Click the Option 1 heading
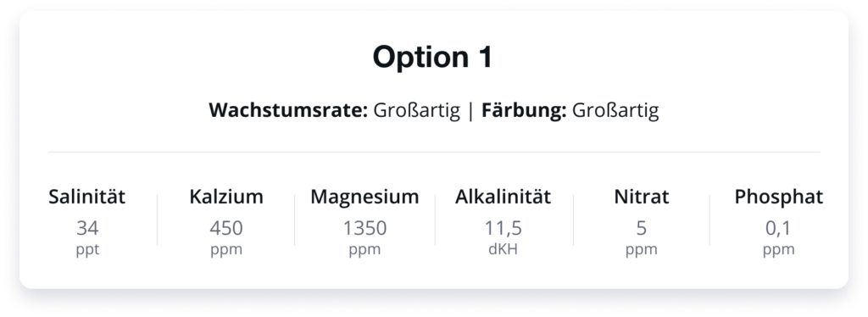The width and height of the screenshot is (868, 317). pyautogui.click(x=432, y=57)
